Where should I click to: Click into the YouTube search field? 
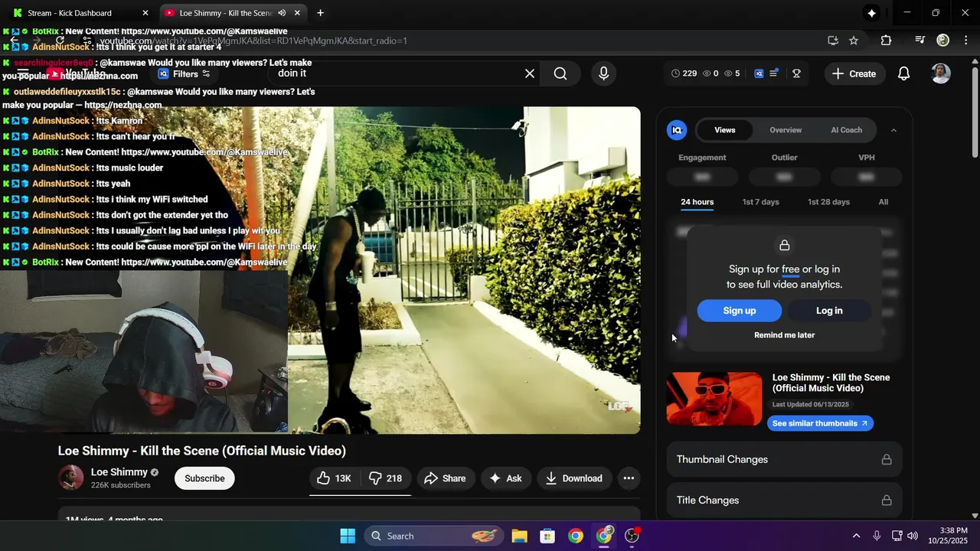point(394,73)
